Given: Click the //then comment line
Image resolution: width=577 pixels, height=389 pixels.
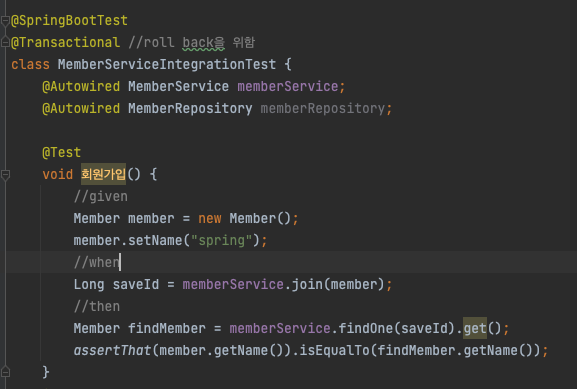Looking at the screenshot, I should pyautogui.click(x=96, y=306).
